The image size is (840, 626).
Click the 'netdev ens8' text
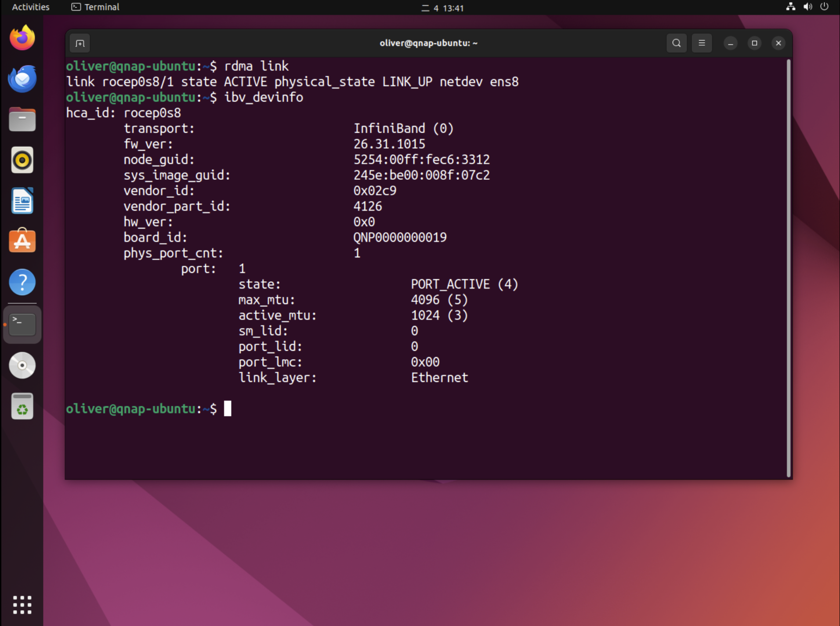point(479,82)
